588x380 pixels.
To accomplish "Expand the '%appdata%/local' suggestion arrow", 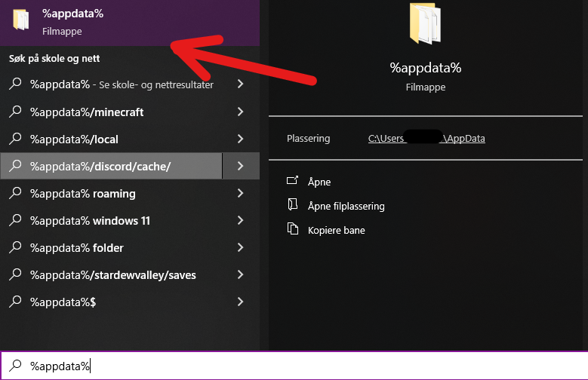I will click(x=240, y=139).
